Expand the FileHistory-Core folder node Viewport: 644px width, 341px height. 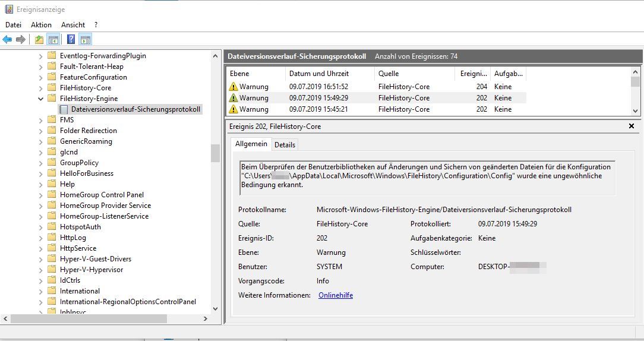coord(41,88)
